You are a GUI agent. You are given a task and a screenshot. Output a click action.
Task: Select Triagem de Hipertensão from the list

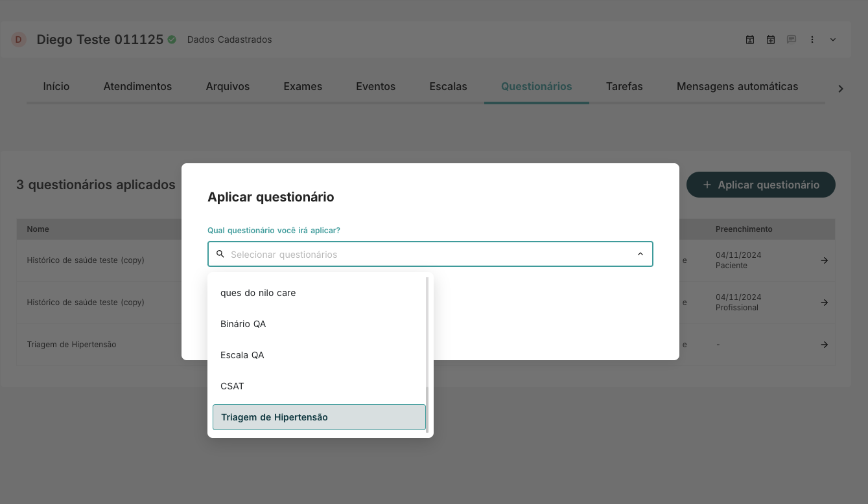[x=274, y=417]
